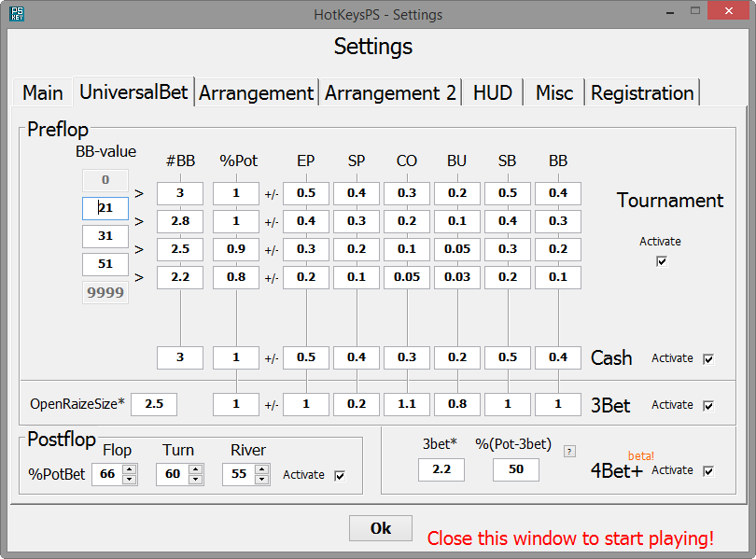
Task: Increase the Flop %PotBet with up arrow
Action: tap(129, 468)
